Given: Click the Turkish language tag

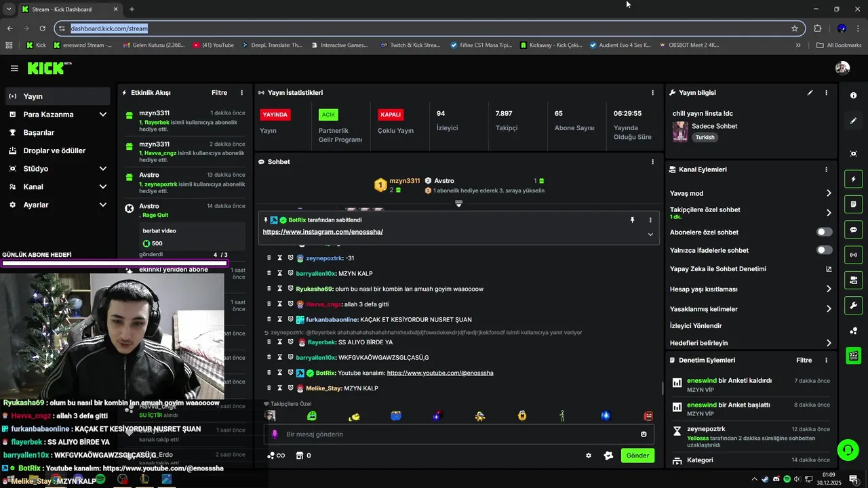Looking at the screenshot, I should coord(705,137).
